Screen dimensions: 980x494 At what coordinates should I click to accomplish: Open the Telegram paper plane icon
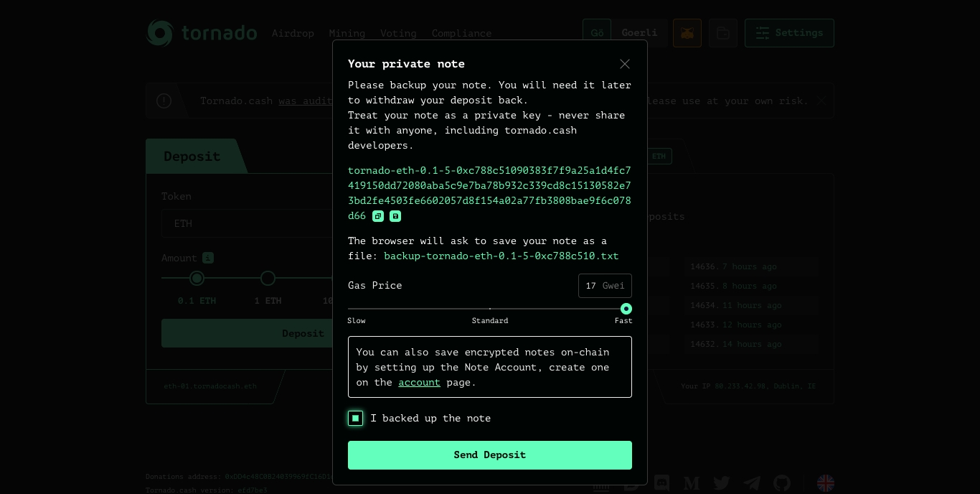coord(752,483)
